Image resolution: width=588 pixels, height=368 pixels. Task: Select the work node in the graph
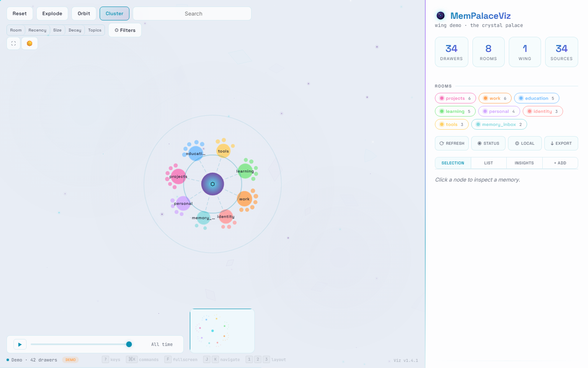click(244, 199)
